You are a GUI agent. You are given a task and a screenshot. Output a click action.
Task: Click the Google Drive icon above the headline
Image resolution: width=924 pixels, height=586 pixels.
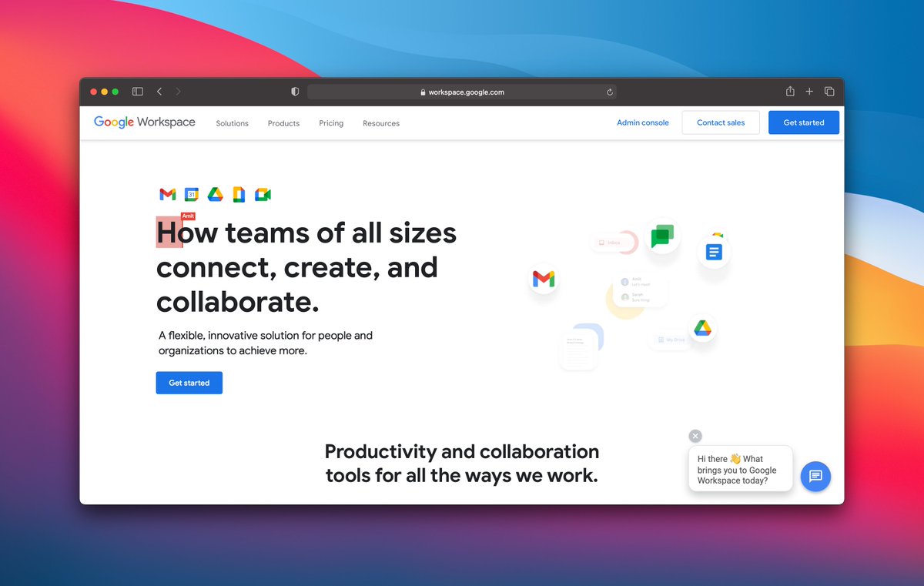(x=216, y=195)
